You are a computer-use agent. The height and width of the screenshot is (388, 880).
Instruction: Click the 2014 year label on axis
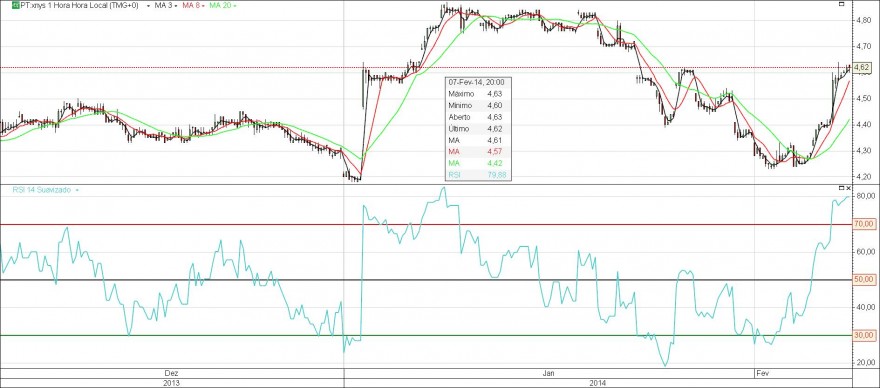(598, 383)
